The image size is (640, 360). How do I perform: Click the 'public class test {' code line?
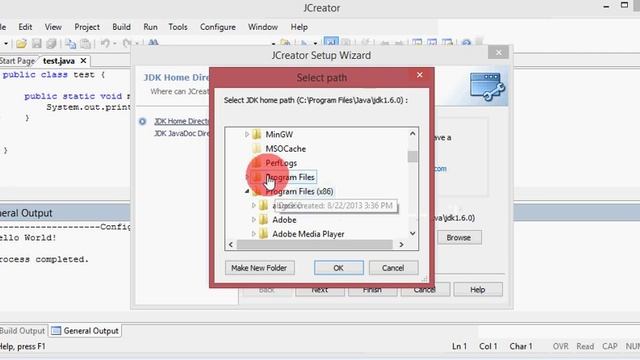click(54, 75)
